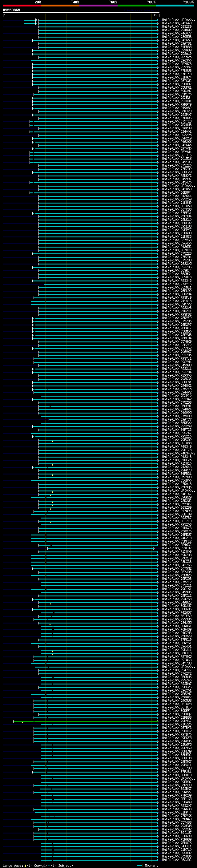Image resolution: width=197 pixels, height=868 pixels.
Task: Click the white query sequence bar
Action: [x=81, y=12]
